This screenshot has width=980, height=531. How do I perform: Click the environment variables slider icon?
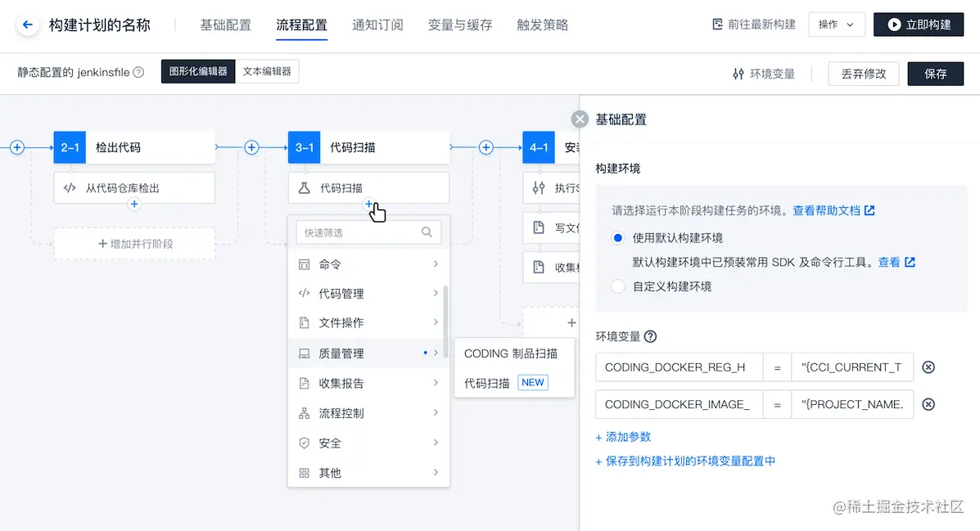tap(738, 74)
